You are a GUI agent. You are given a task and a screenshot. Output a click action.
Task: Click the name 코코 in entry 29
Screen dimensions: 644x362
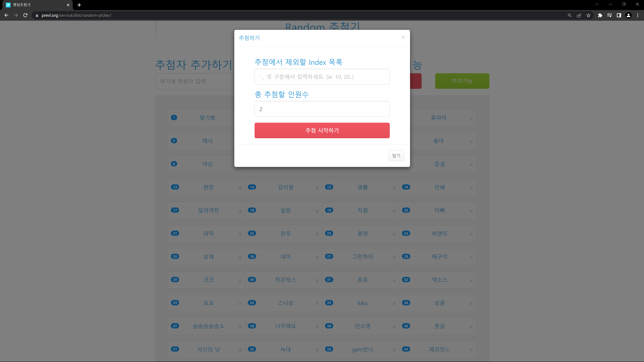tap(208, 280)
